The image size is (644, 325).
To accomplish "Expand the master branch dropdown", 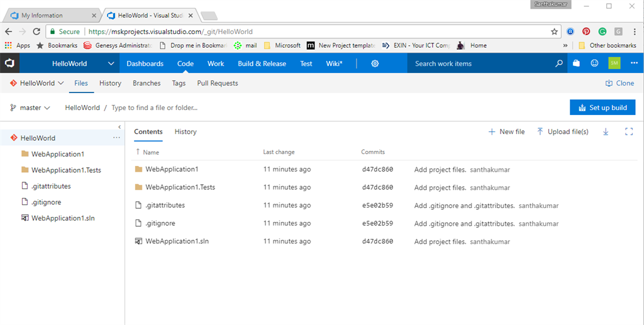I will (x=30, y=108).
